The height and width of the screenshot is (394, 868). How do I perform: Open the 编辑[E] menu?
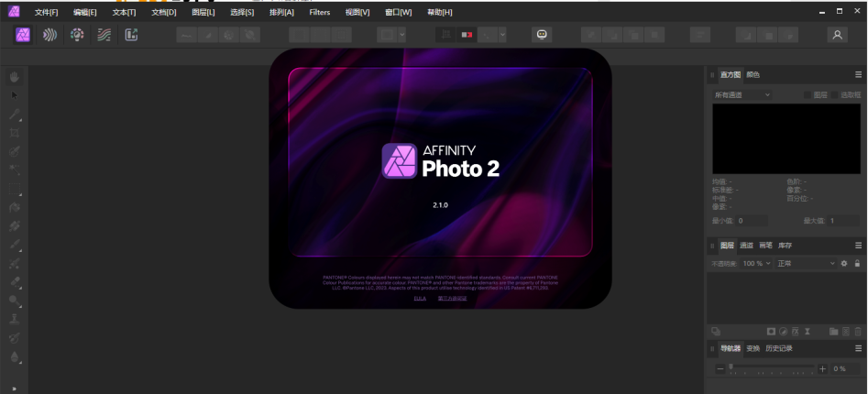84,12
